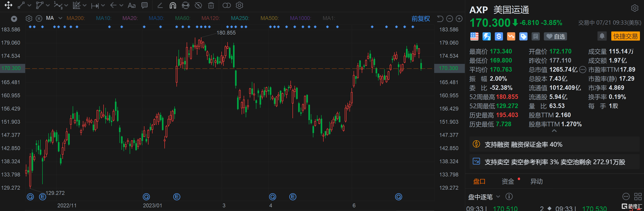Zoom in the chart with plus icon
Viewport: 644px width, 211px height.
[459, 18]
